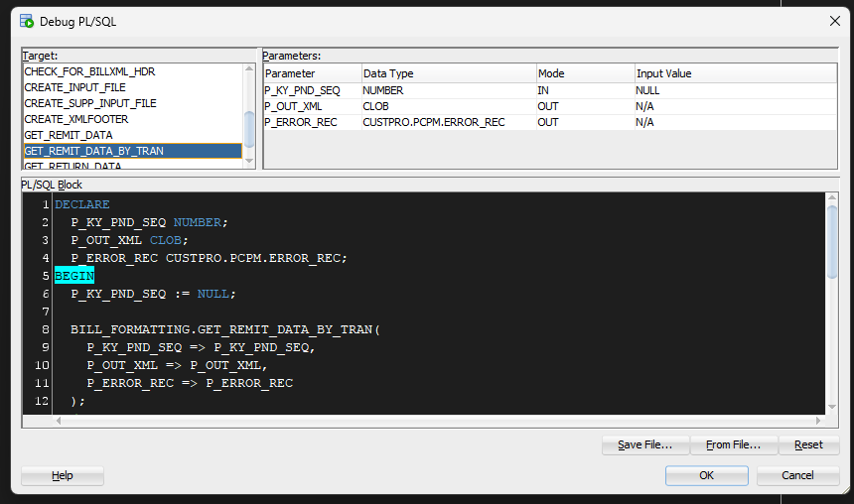Click the code editor scroll up arrow
Image resolution: width=854 pixels, height=504 pixels.
(x=832, y=197)
